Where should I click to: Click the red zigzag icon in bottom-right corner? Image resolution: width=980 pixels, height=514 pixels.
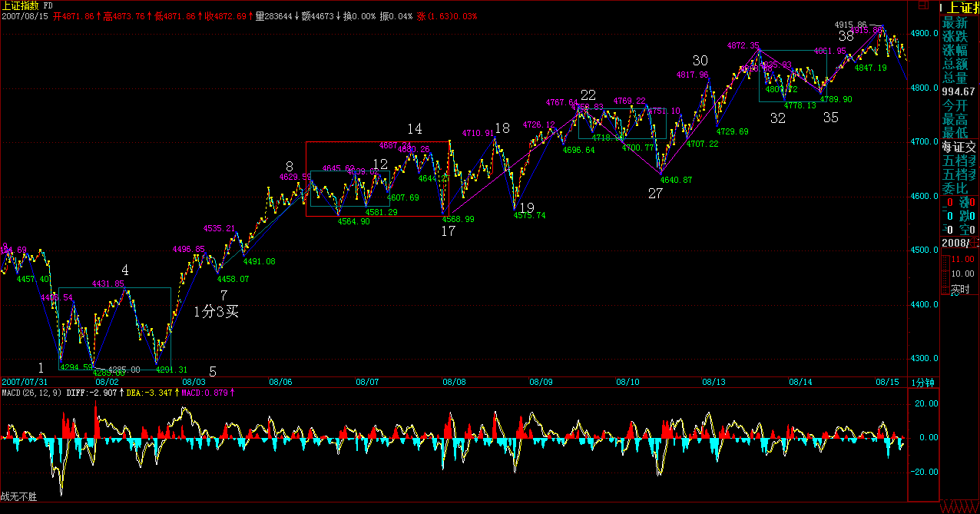pyautogui.click(x=960, y=507)
